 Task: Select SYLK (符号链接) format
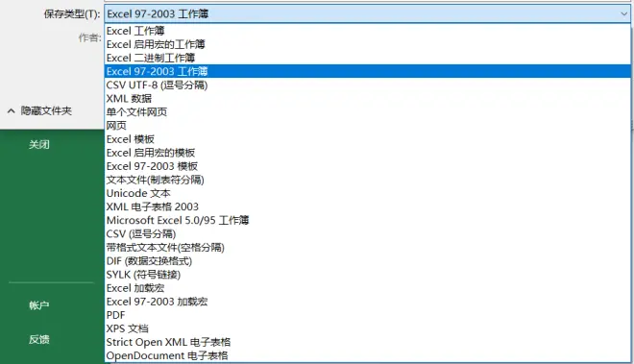tap(368, 275)
